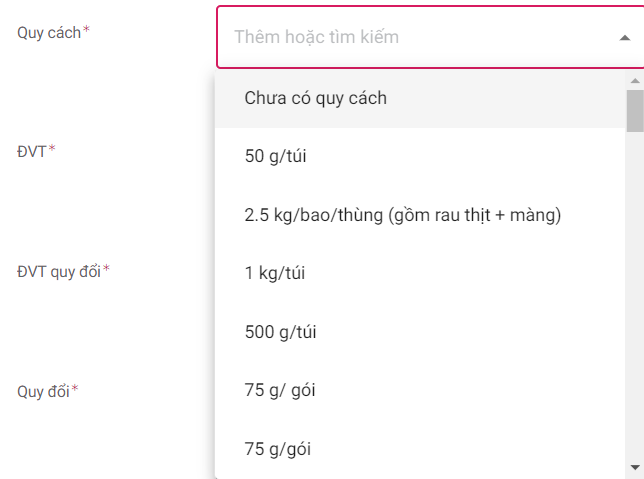Image resolution: width=644 pixels, height=479 pixels.
Task: Click the empty scrollbar track below the thumb
Action: [634, 300]
